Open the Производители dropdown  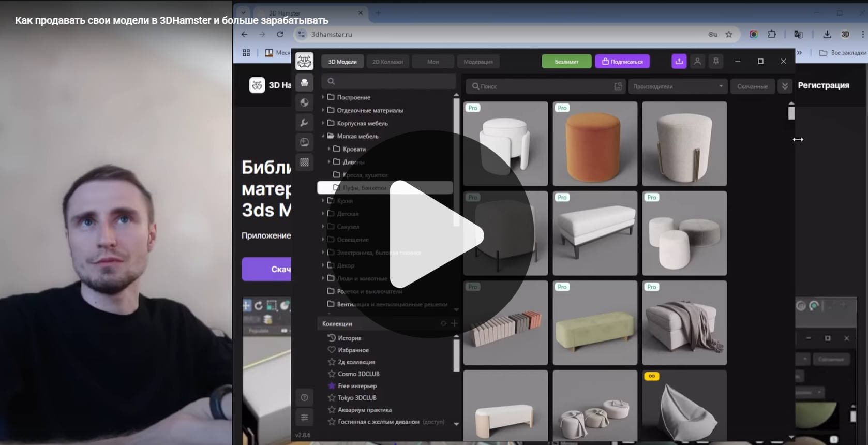point(678,86)
